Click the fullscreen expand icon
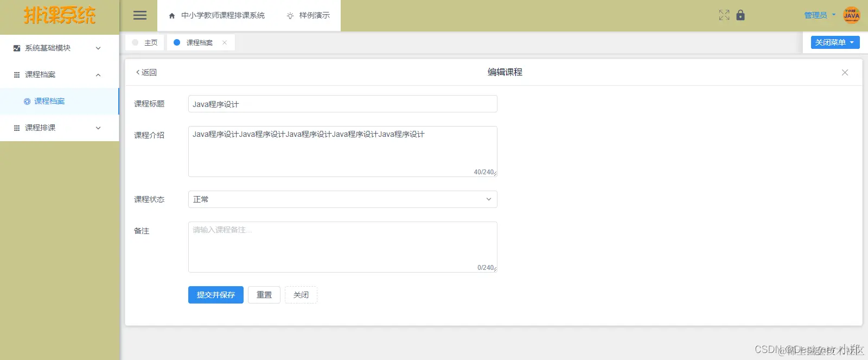The height and width of the screenshot is (360, 868). click(x=724, y=15)
